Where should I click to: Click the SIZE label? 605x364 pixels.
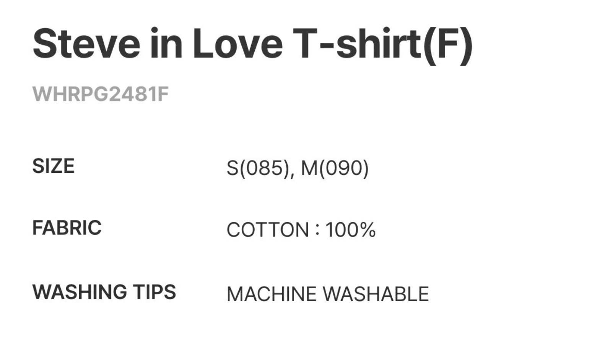pyautogui.click(x=53, y=166)
